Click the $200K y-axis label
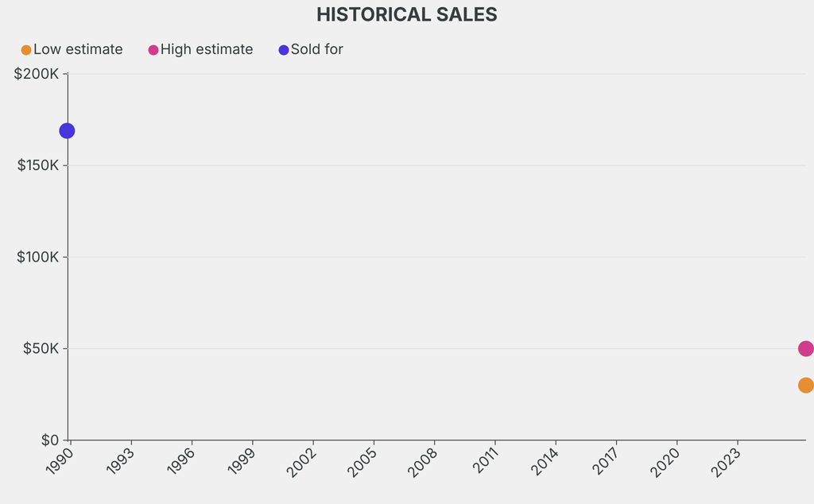The height and width of the screenshot is (504, 814). click(x=37, y=74)
